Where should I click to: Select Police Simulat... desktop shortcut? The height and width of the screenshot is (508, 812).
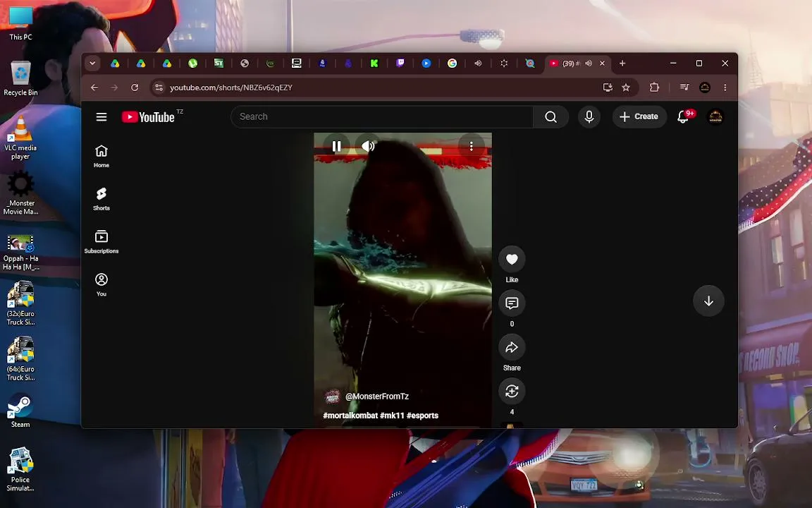(20, 469)
